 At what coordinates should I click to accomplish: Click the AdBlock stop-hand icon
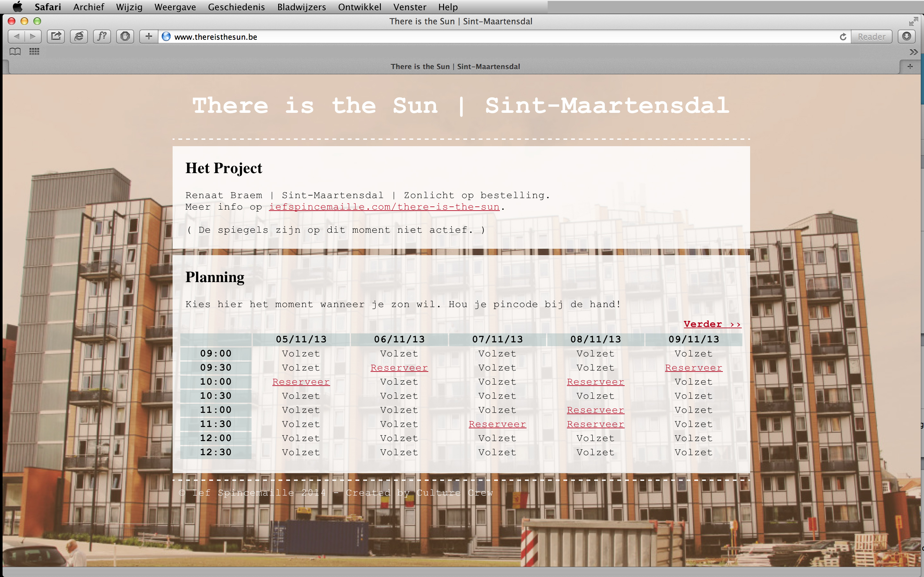pyautogui.click(x=125, y=37)
